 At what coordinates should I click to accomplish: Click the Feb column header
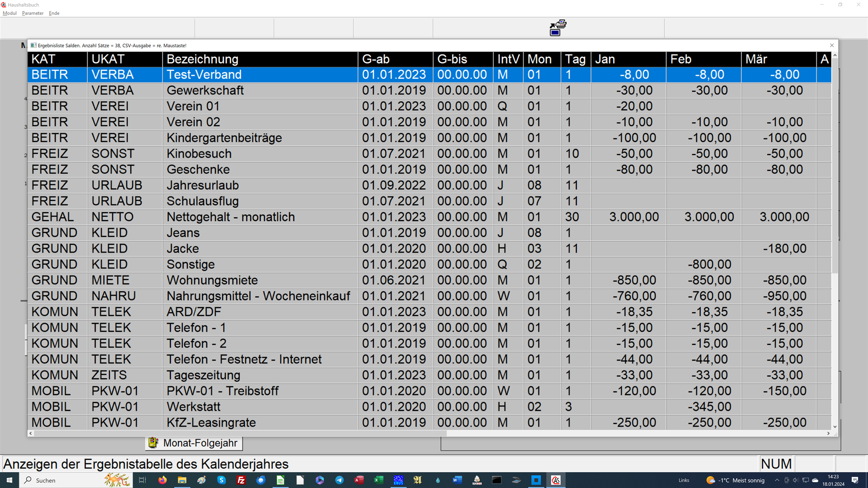pos(704,59)
